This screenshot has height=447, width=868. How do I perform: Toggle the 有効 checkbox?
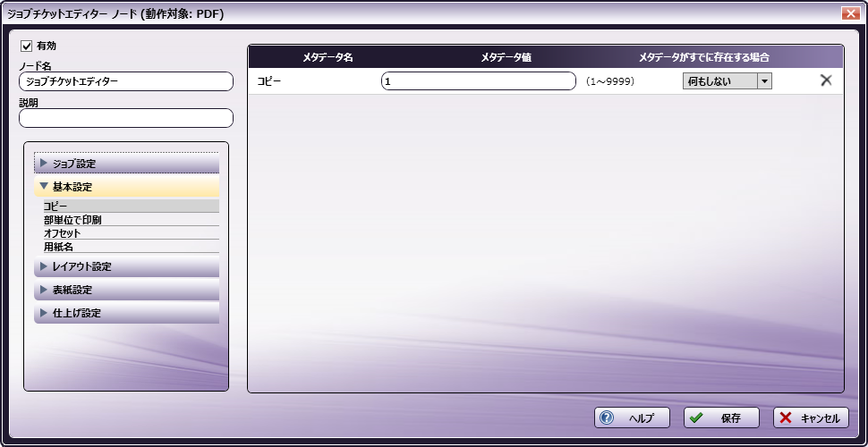coord(26,46)
